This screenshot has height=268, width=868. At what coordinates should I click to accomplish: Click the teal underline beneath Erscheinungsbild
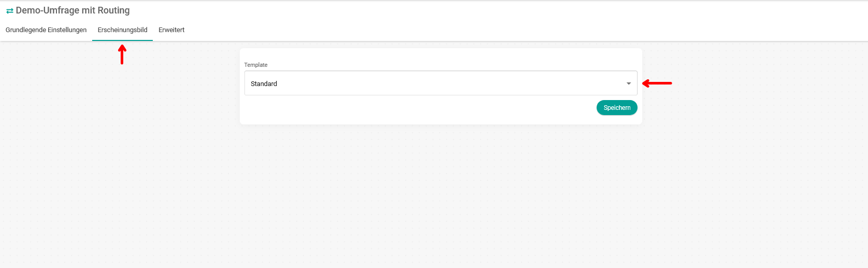point(122,40)
